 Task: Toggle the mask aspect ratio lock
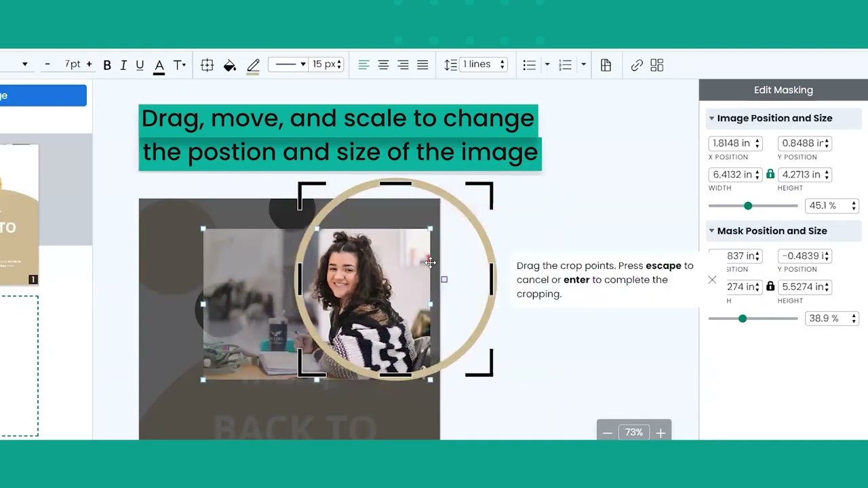[770, 287]
